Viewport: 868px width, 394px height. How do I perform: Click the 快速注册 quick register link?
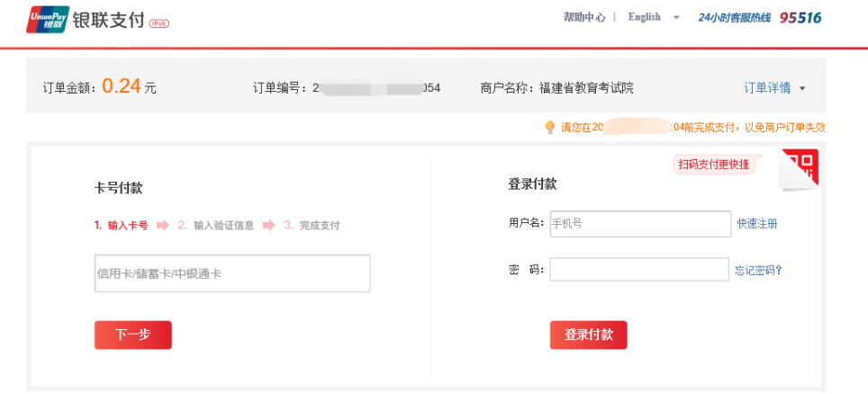756,224
